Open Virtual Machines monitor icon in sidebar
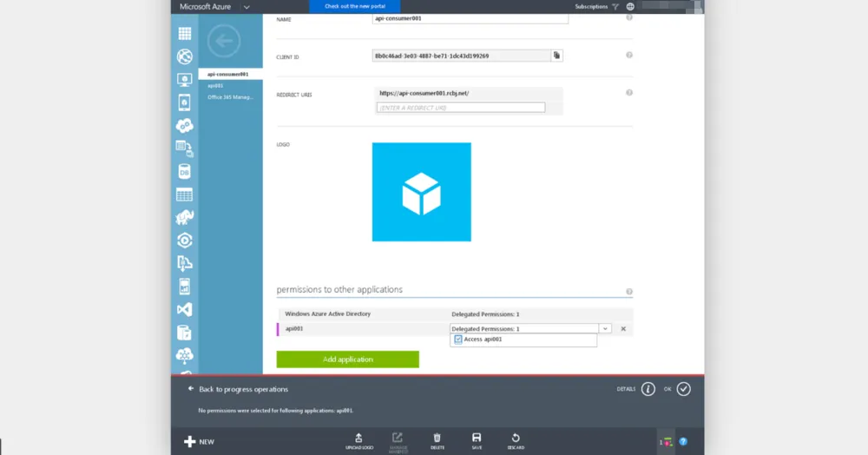The image size is (868, 455). click(x=184, y=80)
